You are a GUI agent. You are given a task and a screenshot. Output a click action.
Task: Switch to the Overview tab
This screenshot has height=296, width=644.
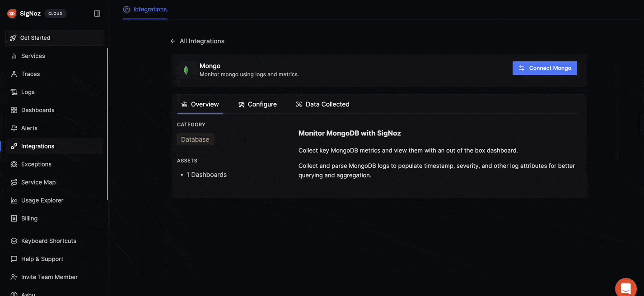(200, 104)
